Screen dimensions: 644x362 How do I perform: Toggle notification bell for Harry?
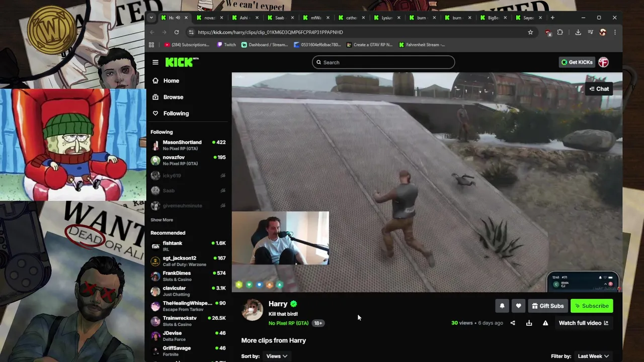click(502, 306)
